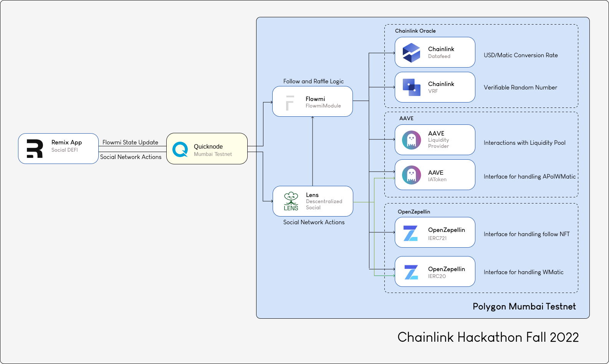Click the 'Interface for handling APolWMatic' description
The width and height of the screenshot is (609, 364).
[x=530, y=177]
